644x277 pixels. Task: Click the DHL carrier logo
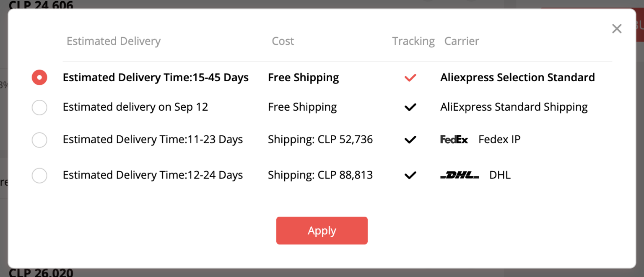click(460, 175)
